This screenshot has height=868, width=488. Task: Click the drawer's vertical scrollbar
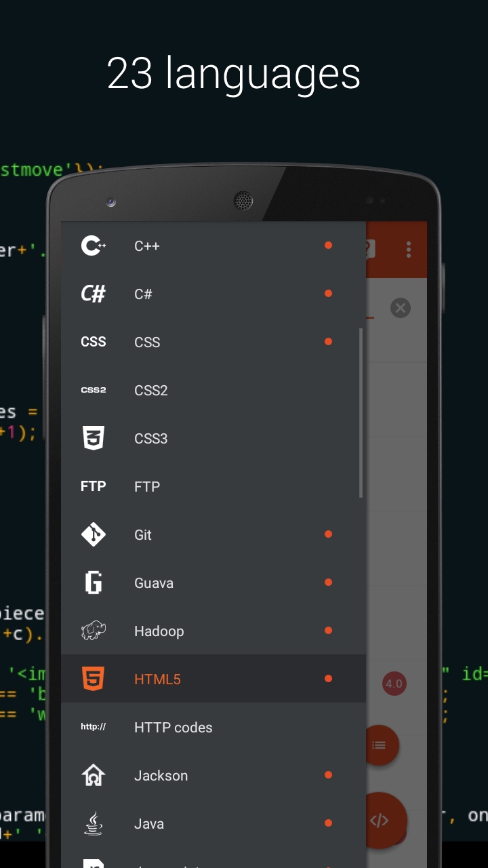pyautogui.click(x=361, y=413)
